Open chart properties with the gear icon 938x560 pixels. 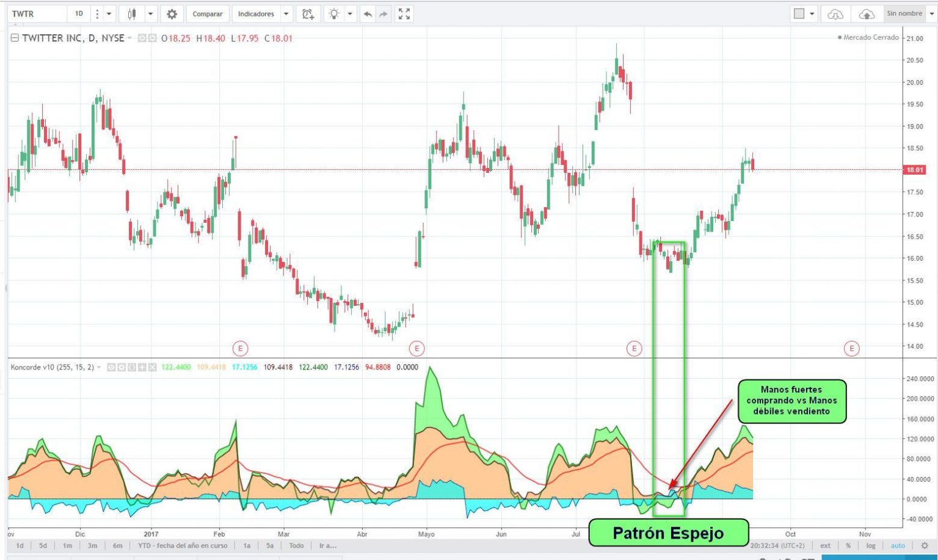tap(172, 14)
